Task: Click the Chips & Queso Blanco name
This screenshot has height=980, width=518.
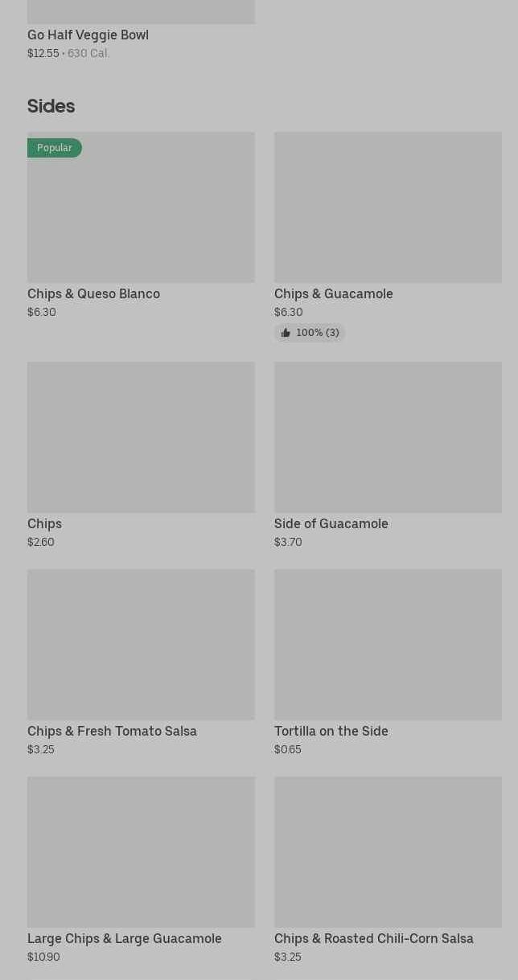Action: (x=93, y=294)
